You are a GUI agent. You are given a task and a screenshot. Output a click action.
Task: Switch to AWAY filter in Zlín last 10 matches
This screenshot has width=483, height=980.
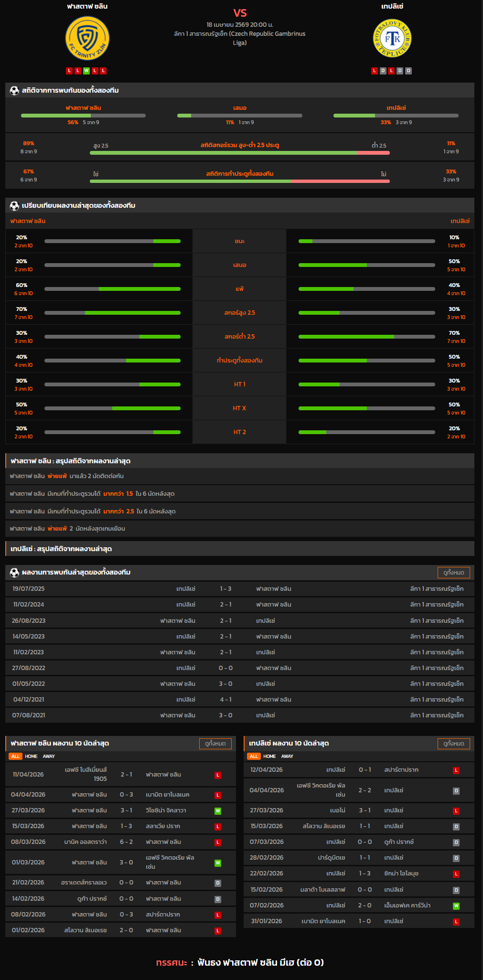[x=49, y=756]
